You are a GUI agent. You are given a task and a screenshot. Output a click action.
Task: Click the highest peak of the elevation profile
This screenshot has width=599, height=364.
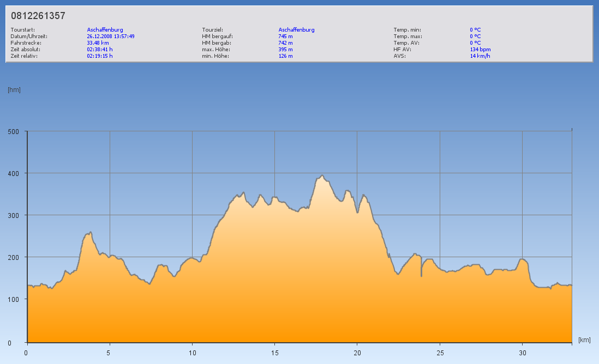tap(322, 175)
